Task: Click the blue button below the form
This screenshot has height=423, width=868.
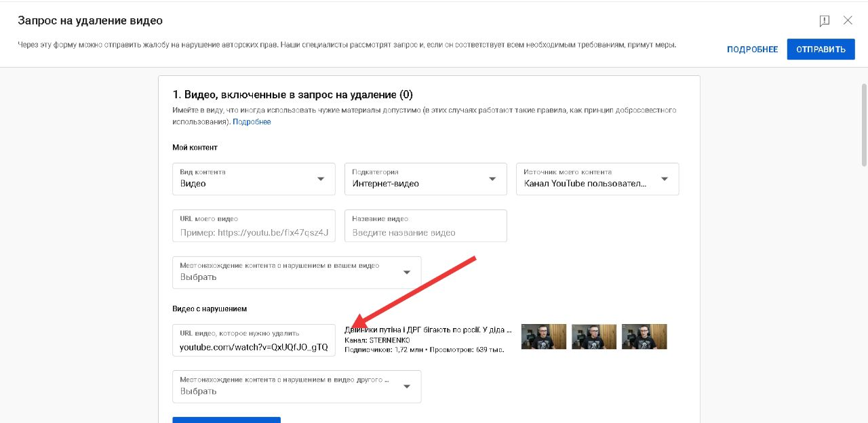Action: pyautogui.click(x=226, y=420)
